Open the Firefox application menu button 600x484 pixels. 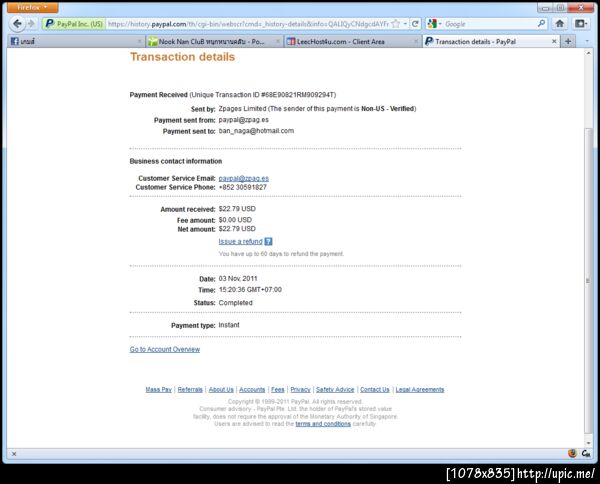click(x=33, y=7)
